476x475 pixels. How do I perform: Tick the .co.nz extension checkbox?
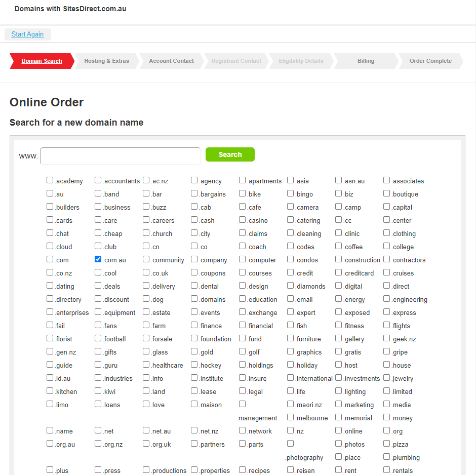[x=50, y=272]
